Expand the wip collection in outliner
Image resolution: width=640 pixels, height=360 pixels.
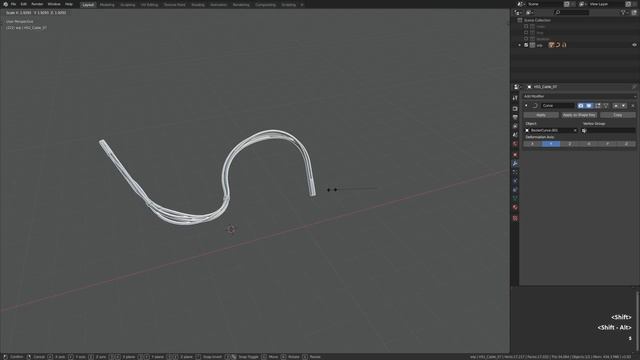[520, 45]
